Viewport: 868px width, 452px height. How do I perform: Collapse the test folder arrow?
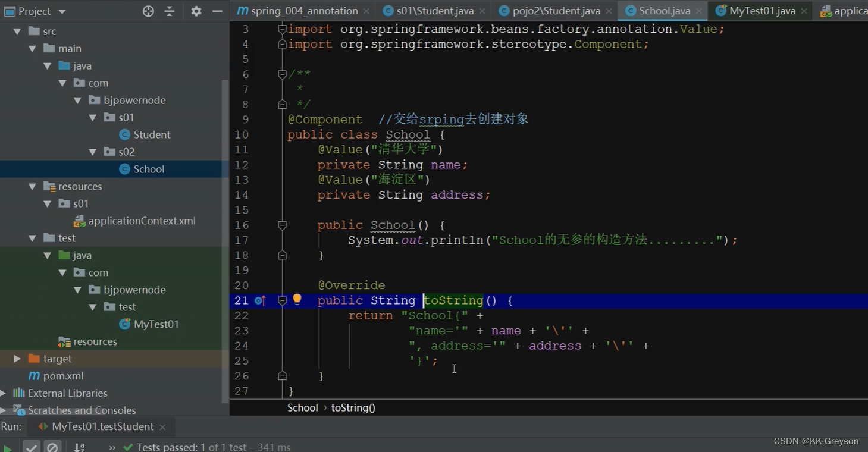tap(33, 238)
